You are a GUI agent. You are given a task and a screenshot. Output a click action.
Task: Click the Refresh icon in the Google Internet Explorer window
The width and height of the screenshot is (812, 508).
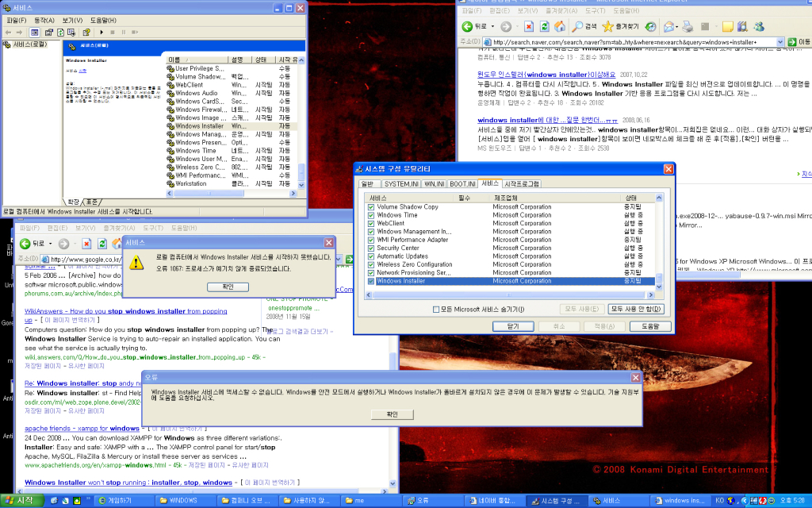pyautogui.click(x=102, y=244)
